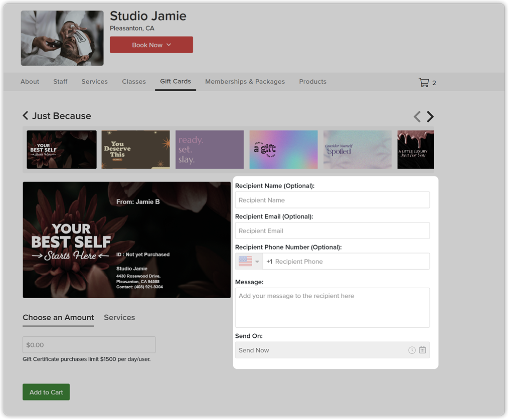
Task: Switch to Services gift option tab
Action: click(x=119, y=318)
